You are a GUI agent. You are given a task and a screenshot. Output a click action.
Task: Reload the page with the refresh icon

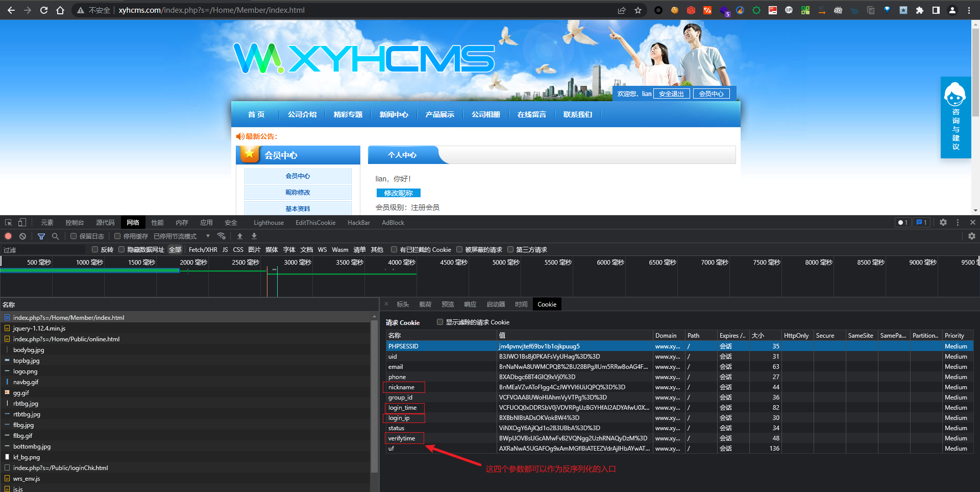44,10
